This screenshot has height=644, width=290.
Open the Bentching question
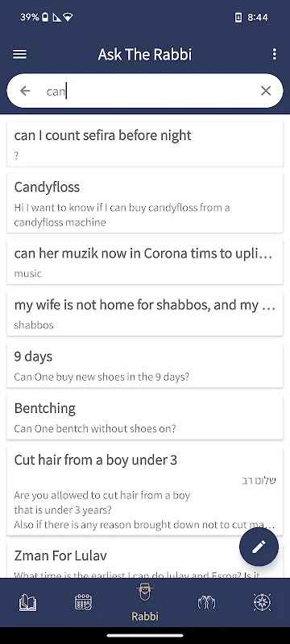145,417
